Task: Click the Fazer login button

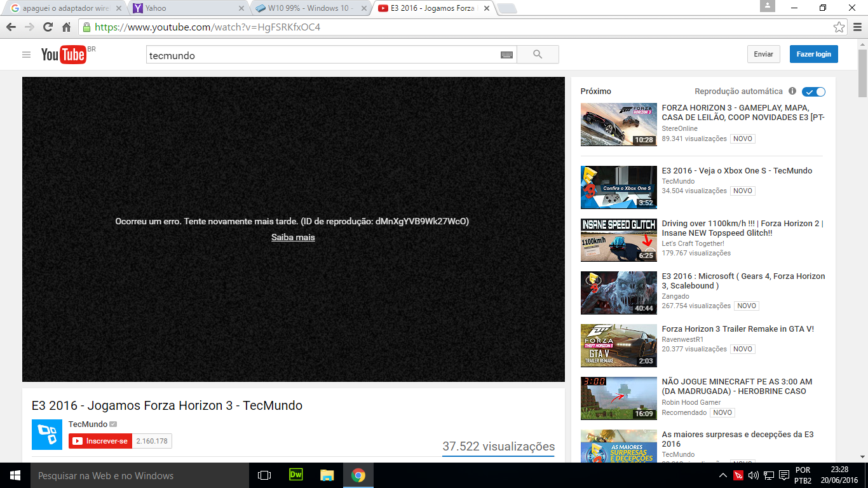Action: pyautogui.click(x=814, y=54)
